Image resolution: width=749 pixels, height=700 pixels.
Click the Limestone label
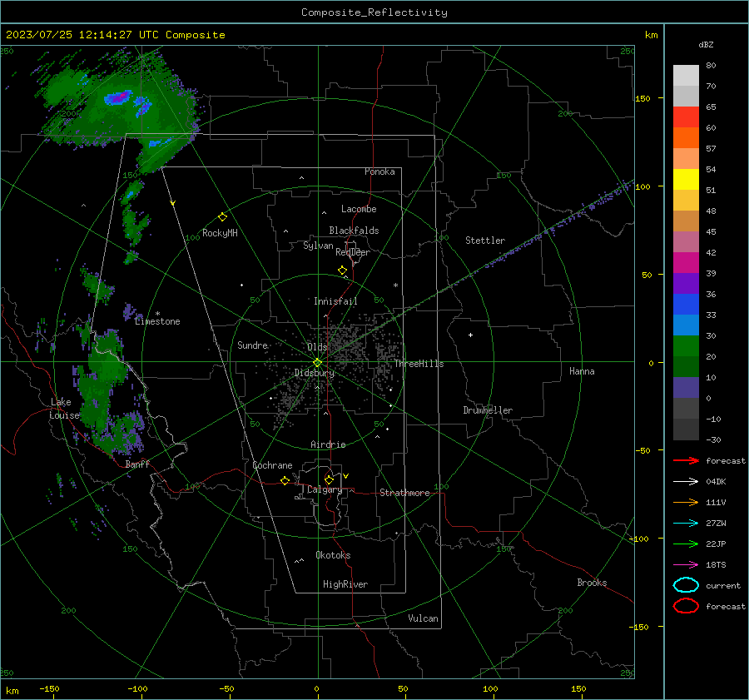point(157,321)
